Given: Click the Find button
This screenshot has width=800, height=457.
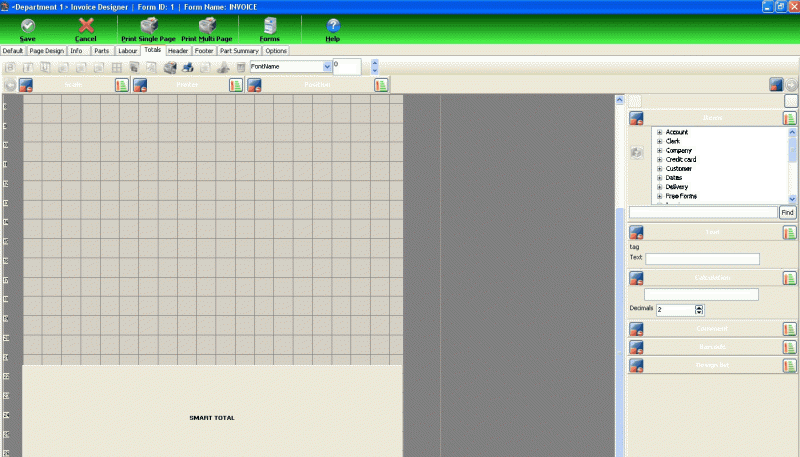Looking at the screenshot, I should click(x=787, y=213).
